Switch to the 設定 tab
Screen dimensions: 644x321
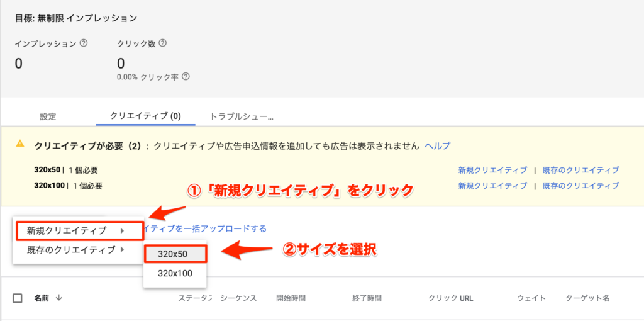(48, 116)
